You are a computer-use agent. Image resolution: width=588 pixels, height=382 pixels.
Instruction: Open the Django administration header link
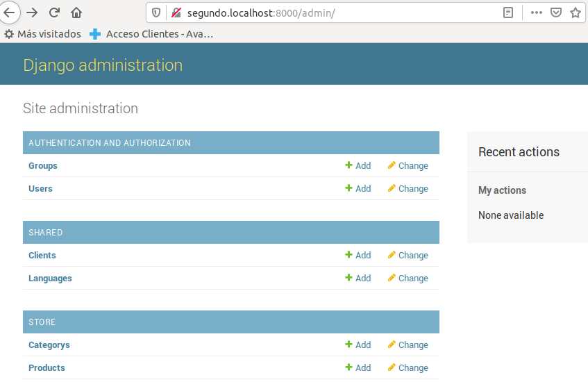(x=103, y=65)
